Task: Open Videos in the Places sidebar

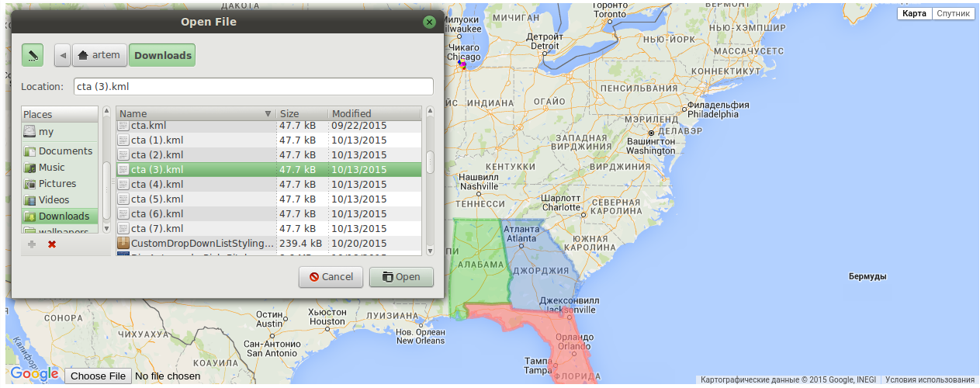Action: pos(61,199)
